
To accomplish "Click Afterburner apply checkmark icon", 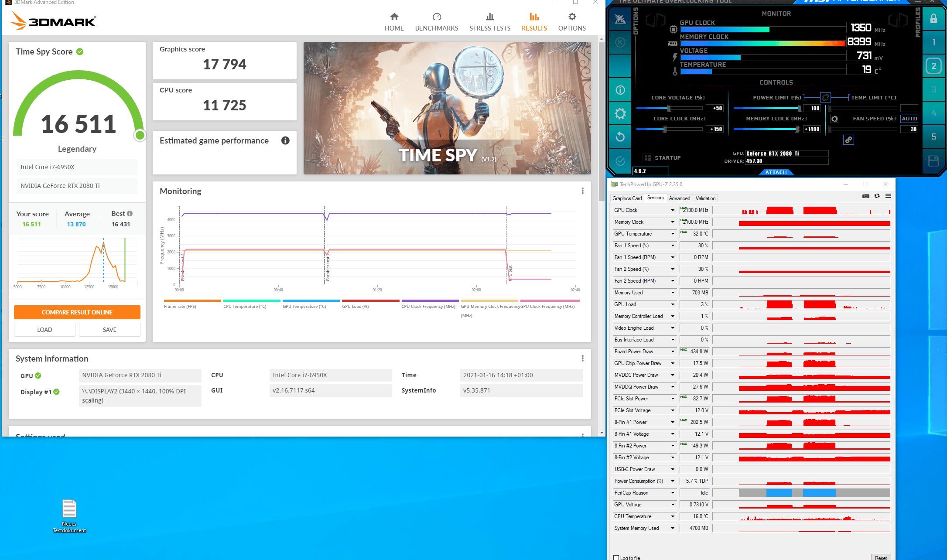I will coord(620,161).
